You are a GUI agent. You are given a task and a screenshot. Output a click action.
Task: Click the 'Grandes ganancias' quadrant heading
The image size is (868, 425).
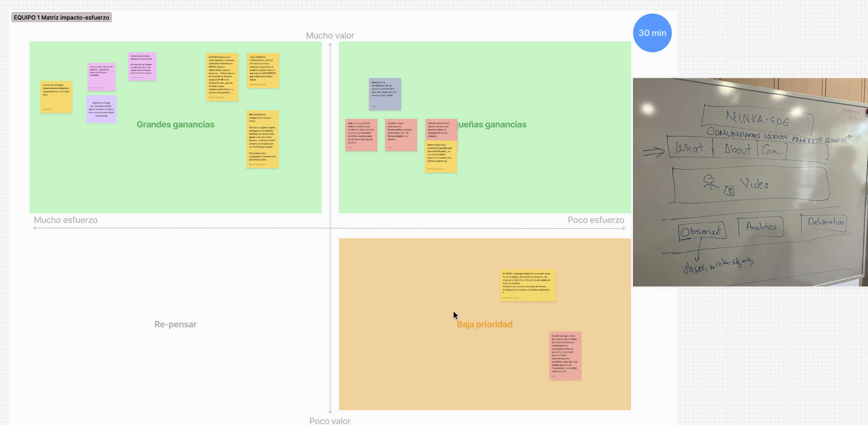(175, 124)
